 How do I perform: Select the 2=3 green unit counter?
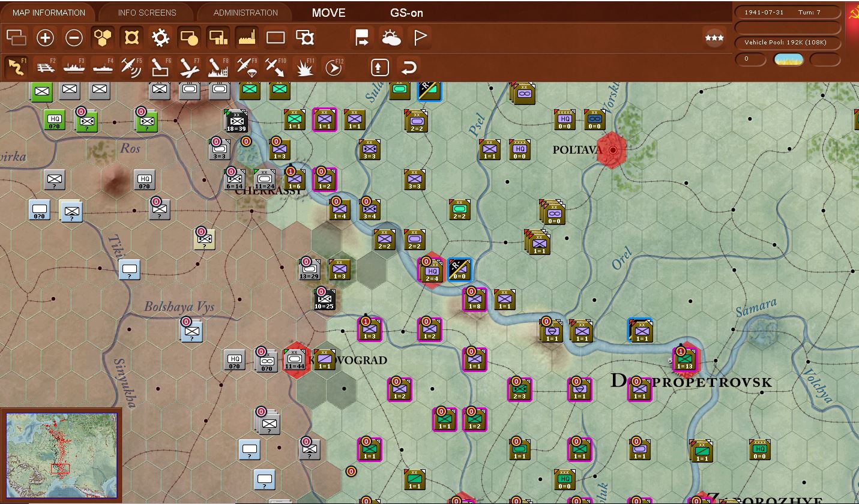coord(519,389)
